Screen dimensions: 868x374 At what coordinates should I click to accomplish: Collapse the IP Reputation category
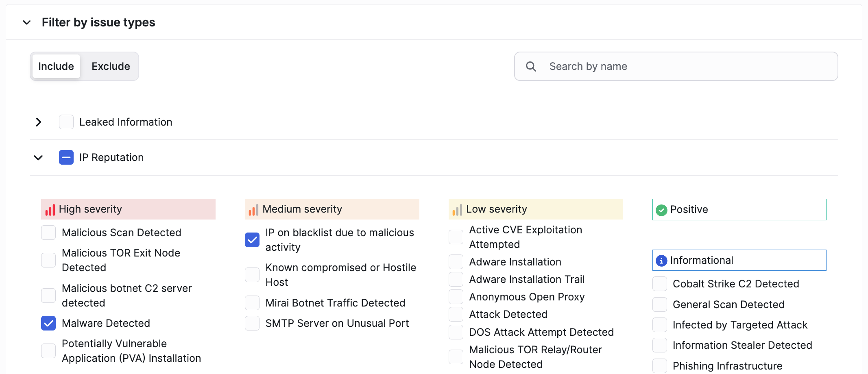38,157
